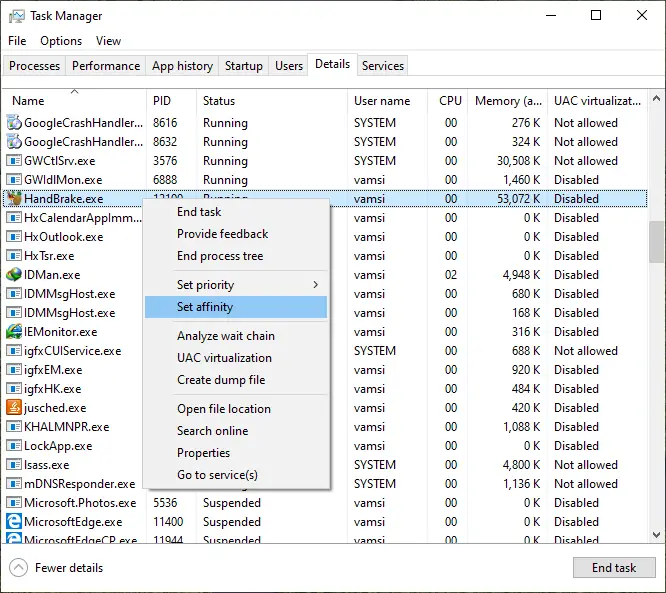
Task: Select the IDMMsgHost.exe row with 680 K
Action: click(x=325, y=294)
